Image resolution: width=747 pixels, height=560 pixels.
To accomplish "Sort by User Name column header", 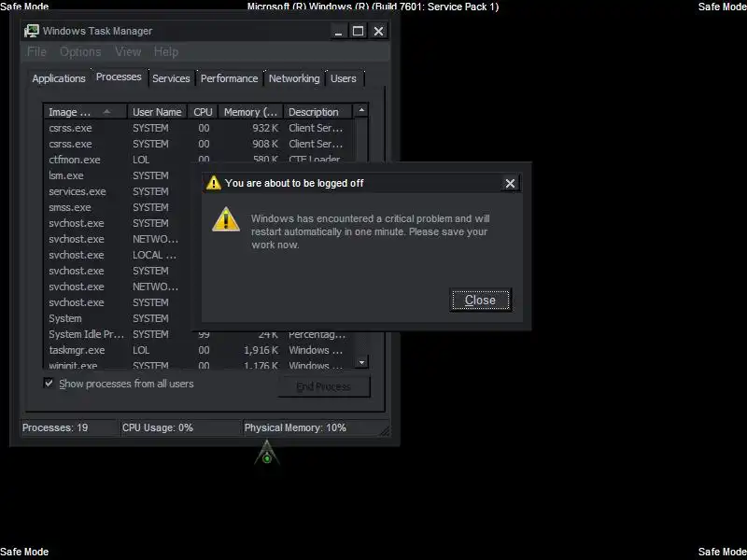I will [x=157, y=112].
